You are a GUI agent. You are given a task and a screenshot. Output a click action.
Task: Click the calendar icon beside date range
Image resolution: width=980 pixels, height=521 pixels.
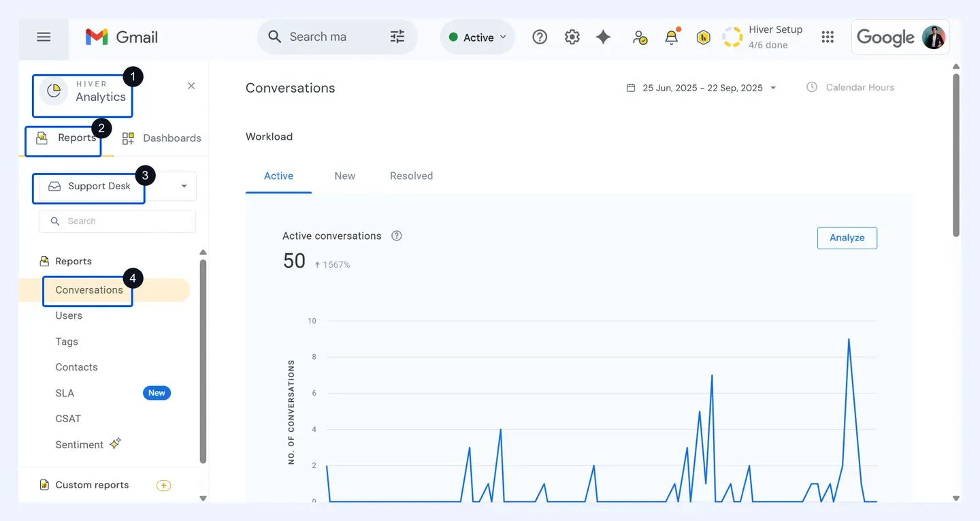631,88
